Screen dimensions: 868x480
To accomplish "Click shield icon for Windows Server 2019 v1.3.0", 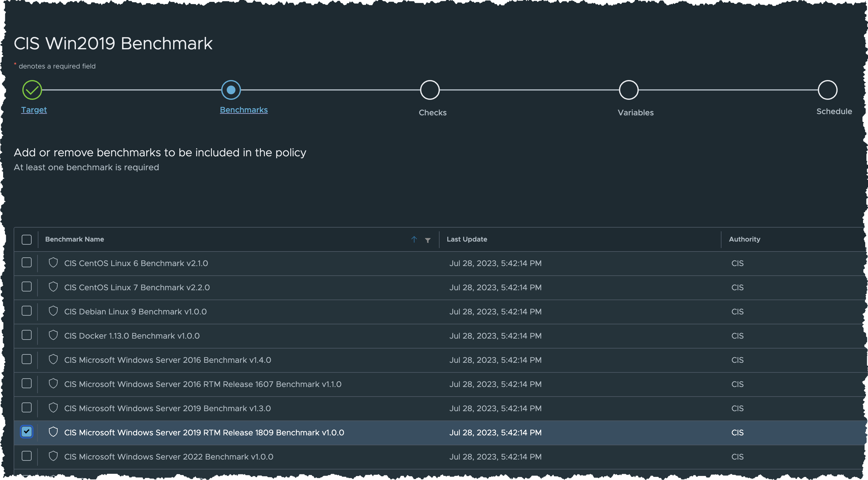I will tap(53, 408).
